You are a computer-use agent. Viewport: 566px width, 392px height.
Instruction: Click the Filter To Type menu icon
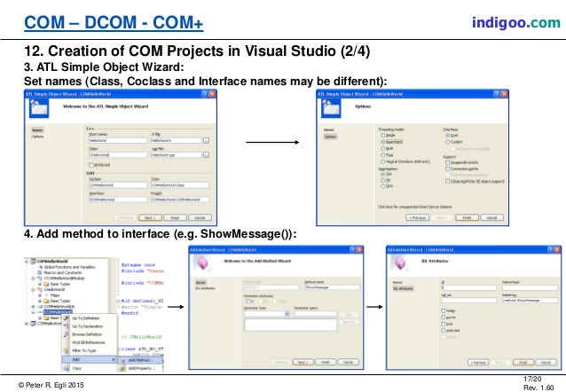(66, 350)
